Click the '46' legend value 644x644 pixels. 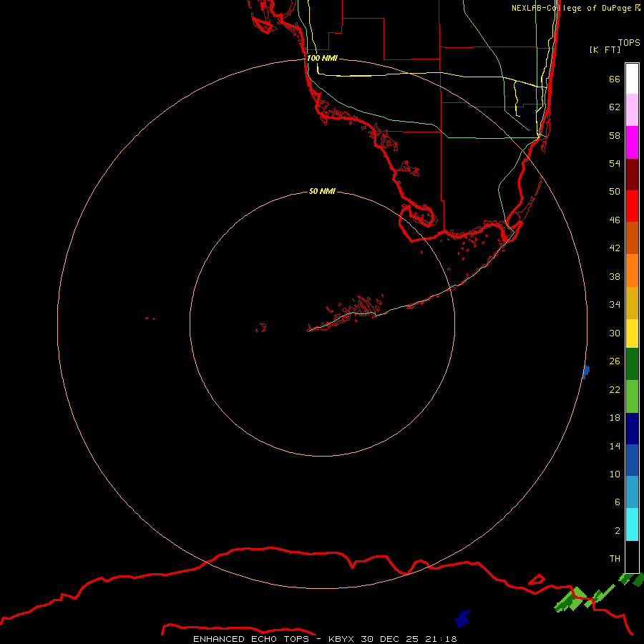[x=615, y=220]
